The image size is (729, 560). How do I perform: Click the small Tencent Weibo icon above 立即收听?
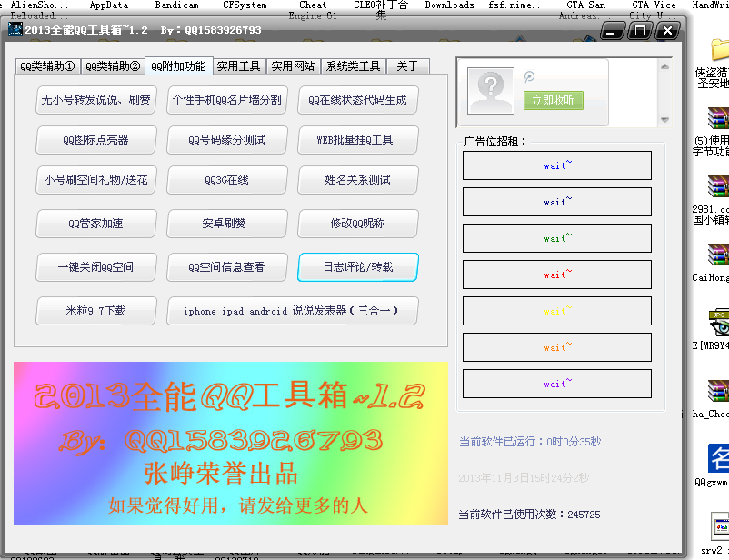pyautogui.click(x=529, y=76)
